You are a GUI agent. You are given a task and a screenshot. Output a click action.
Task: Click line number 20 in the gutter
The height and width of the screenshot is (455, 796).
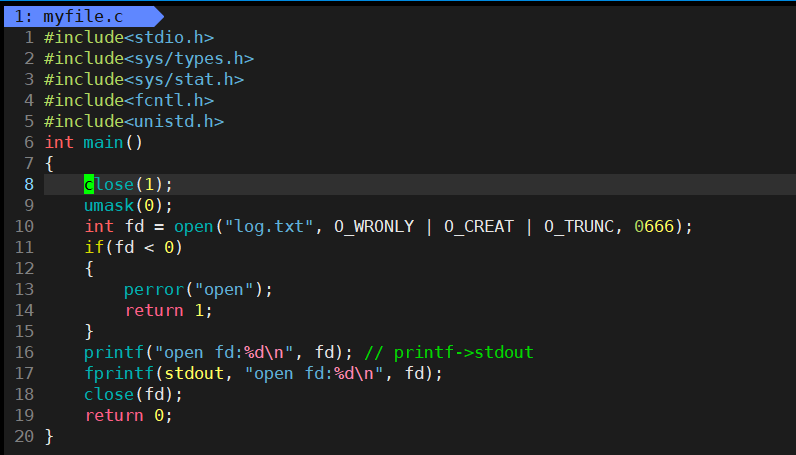[x=24, y=437]
